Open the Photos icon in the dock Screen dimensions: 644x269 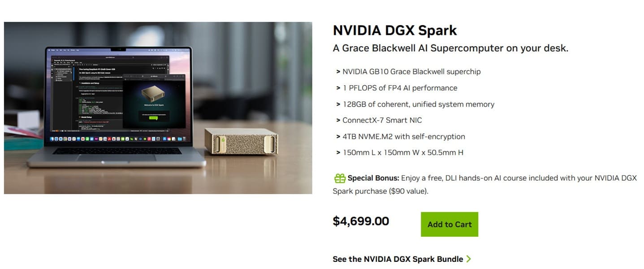pos(169,139)
